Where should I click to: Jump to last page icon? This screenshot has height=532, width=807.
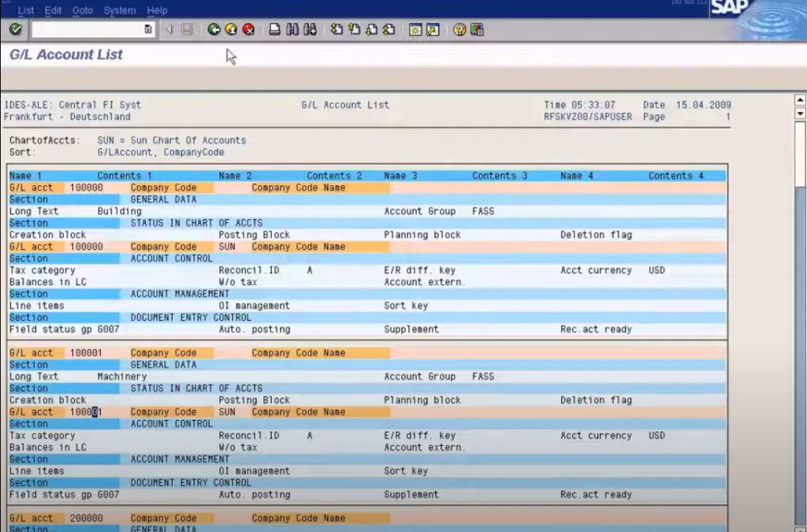pos(389,29)
